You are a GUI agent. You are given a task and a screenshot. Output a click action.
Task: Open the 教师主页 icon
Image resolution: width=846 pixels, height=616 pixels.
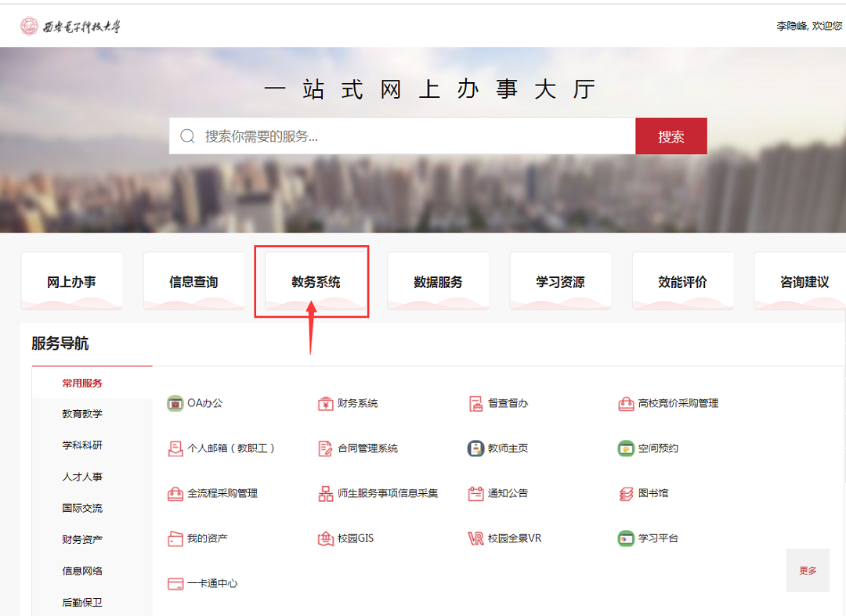[475, 448]
